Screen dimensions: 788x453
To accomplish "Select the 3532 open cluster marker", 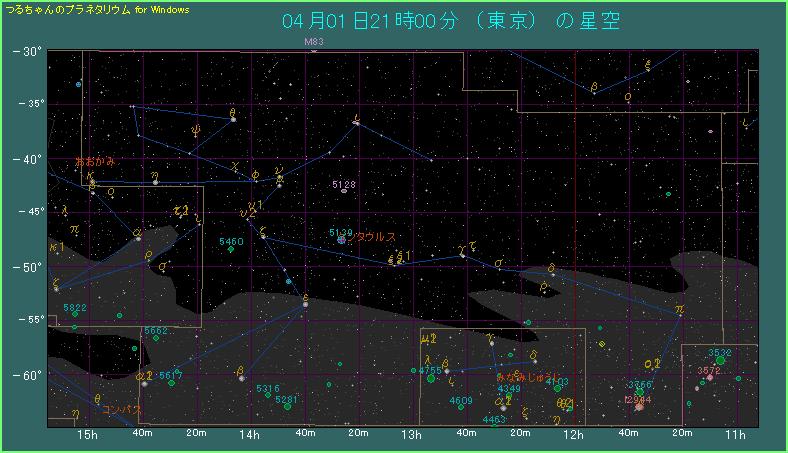I will click(x=720, y=360).
